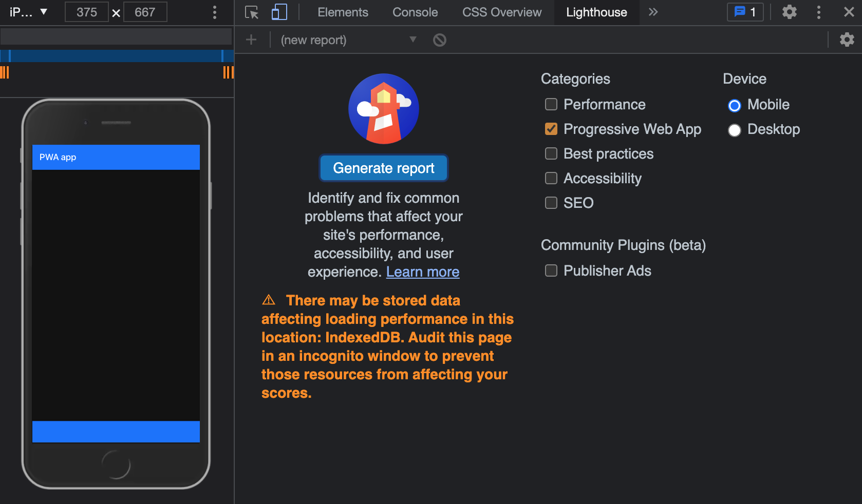This screenshot has width=862, height=504.
Task: Click the Categories heading text
Action: point(575,79)
